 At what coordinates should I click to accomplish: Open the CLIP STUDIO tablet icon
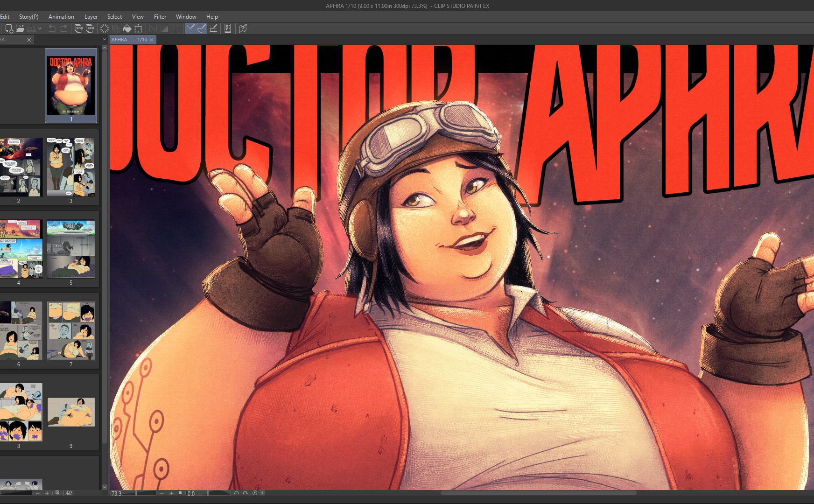click(228, 28)
